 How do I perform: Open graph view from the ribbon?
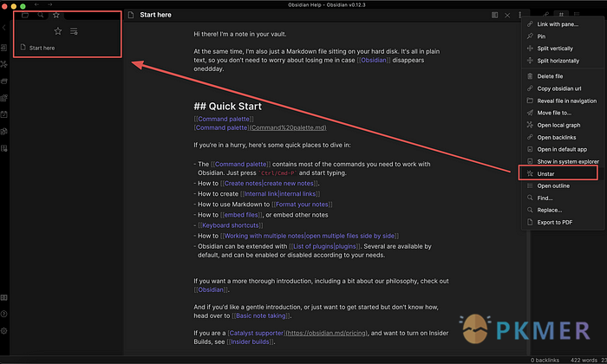[3, 64]
